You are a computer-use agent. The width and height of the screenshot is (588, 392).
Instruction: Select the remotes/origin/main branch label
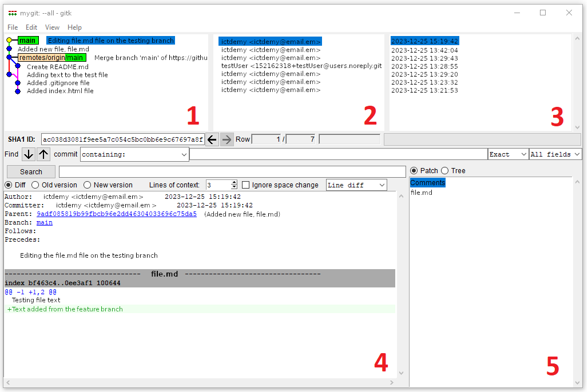point(51,58)
